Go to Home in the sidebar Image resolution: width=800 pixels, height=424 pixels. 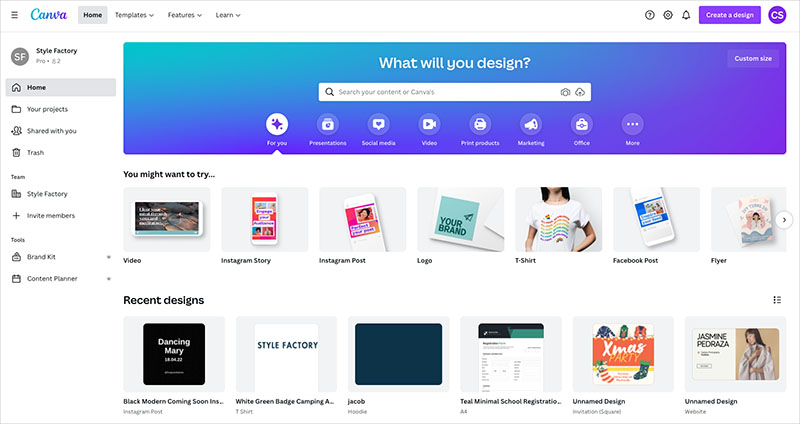(61, 87)
